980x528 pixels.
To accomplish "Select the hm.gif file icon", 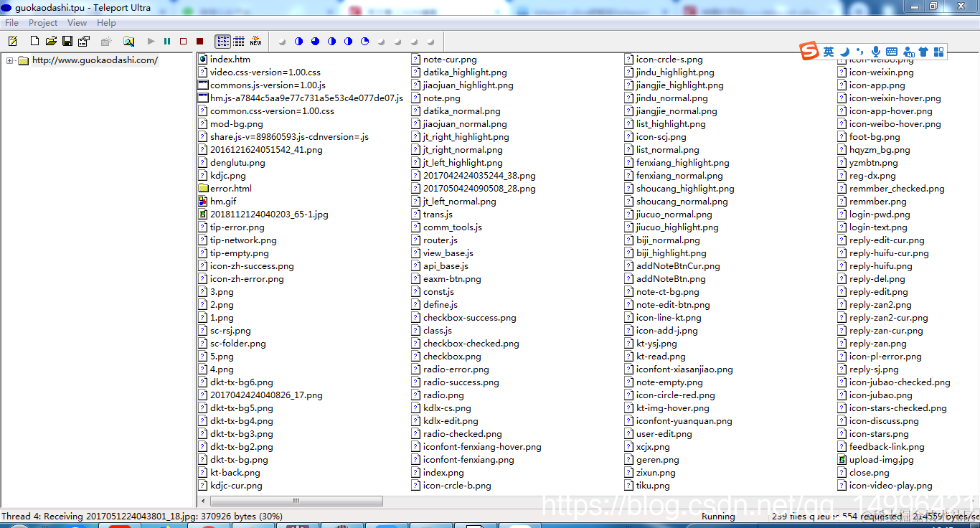I will 203,202.
